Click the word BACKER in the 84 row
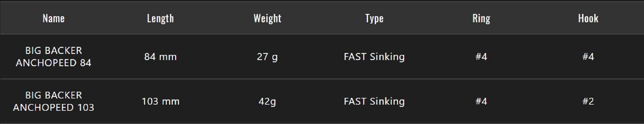The width and height of the screenshot is (644, 124). click(x=63, y=51)
